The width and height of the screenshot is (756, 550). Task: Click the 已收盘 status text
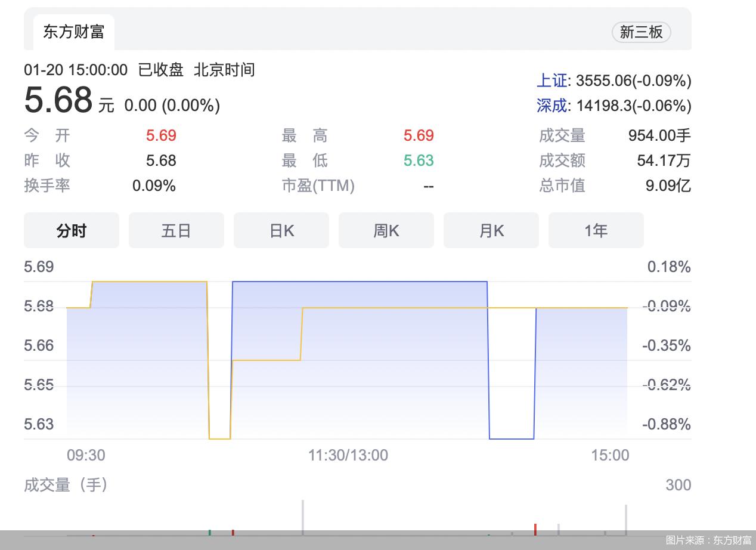(x=161, y=70)
